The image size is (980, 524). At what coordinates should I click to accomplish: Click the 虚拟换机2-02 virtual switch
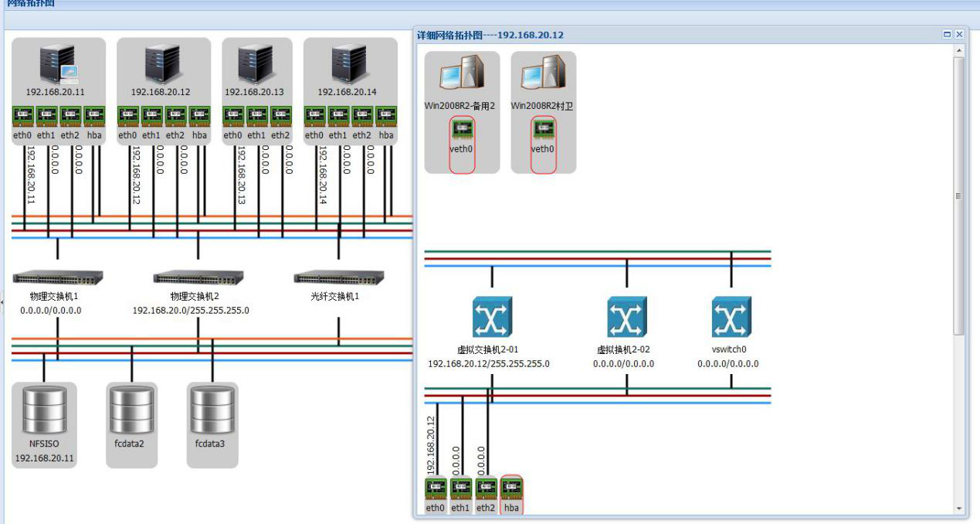626,317
